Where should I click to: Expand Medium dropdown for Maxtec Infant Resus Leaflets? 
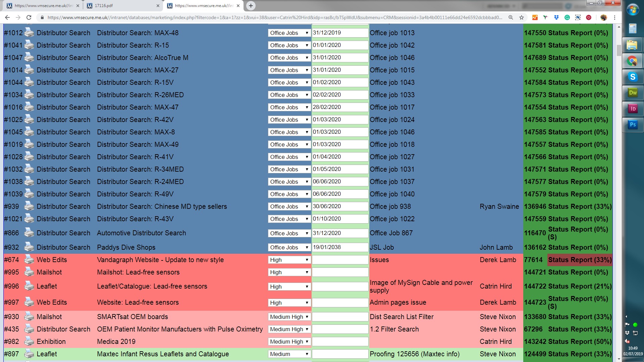pos(289,354)
